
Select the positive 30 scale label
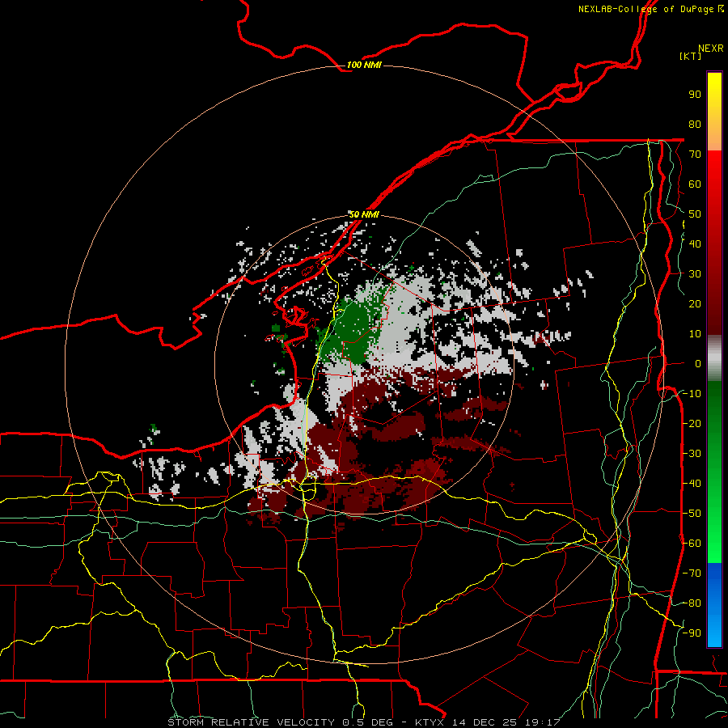[695, 274]
